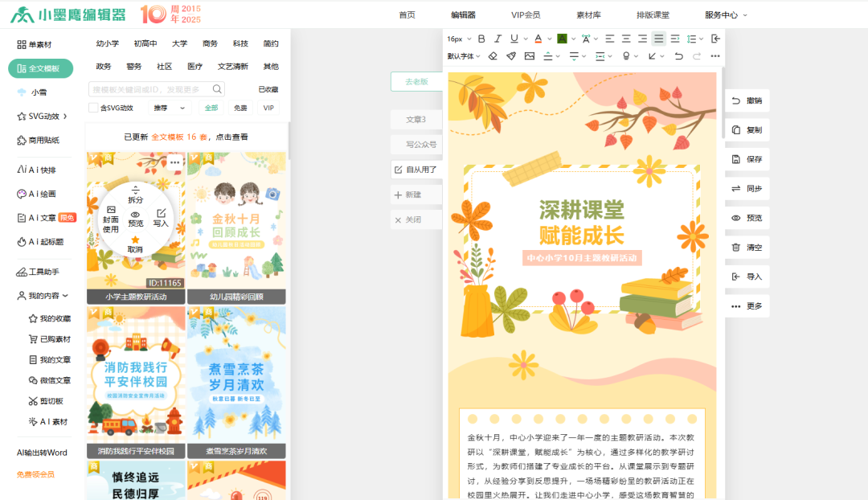868x500 pixels.
Task: Open 素材库 in top navigation
Action: (x=588, y=15)
